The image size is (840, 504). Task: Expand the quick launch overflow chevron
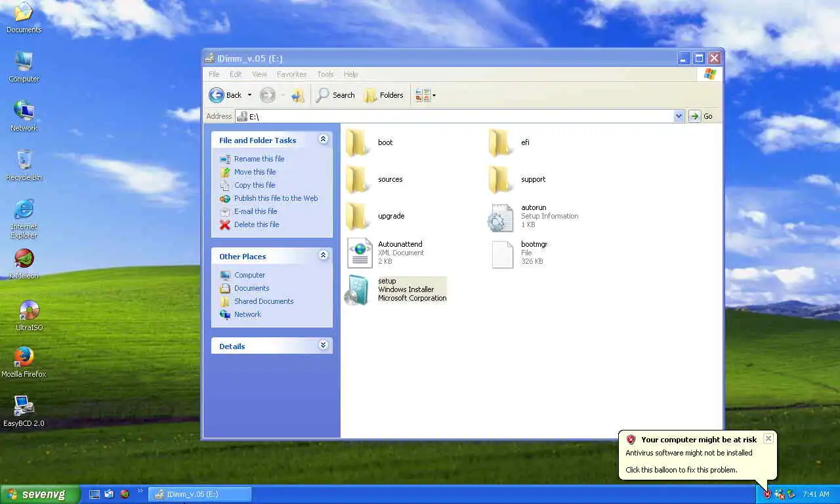(140, 491)
